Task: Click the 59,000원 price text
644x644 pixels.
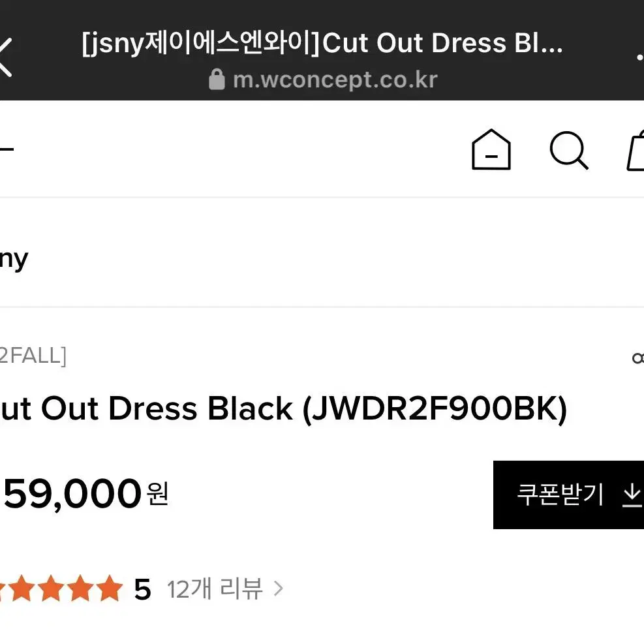Action: click(85, 494)
